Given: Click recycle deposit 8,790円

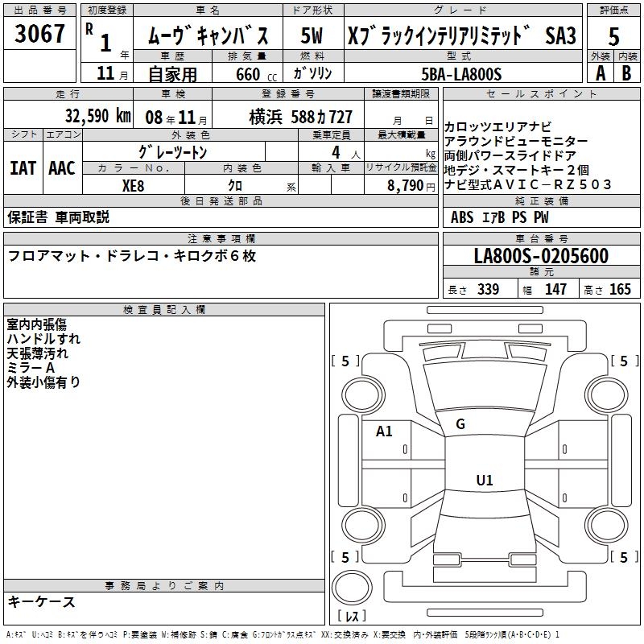Looking at the screenshot, I should [x=411, y=186].
